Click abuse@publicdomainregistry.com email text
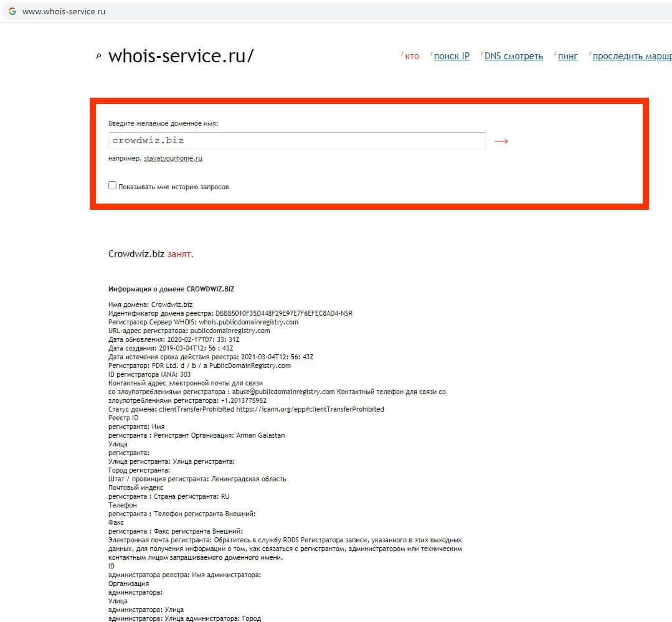 283,392
